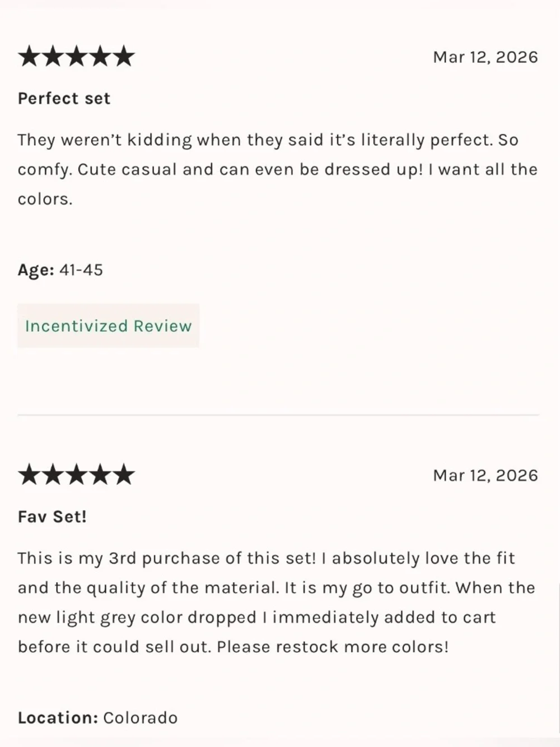Click the first star of the Perfect set review

[29, 57]
